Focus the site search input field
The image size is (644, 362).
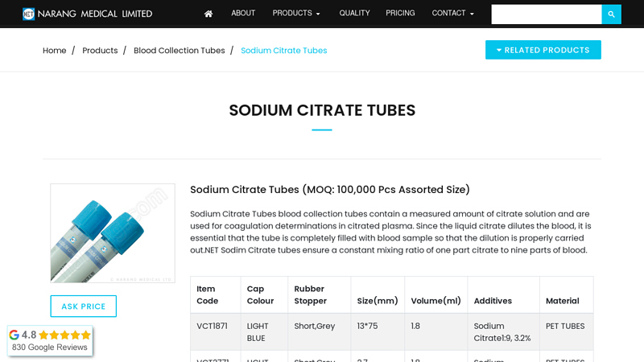tap(547, 14)
